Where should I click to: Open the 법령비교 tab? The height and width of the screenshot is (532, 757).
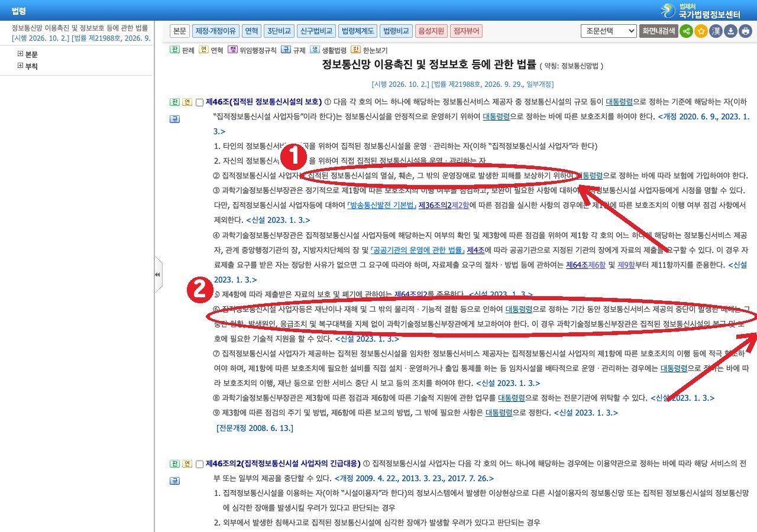pyautogui.click(x=396, y=31)
